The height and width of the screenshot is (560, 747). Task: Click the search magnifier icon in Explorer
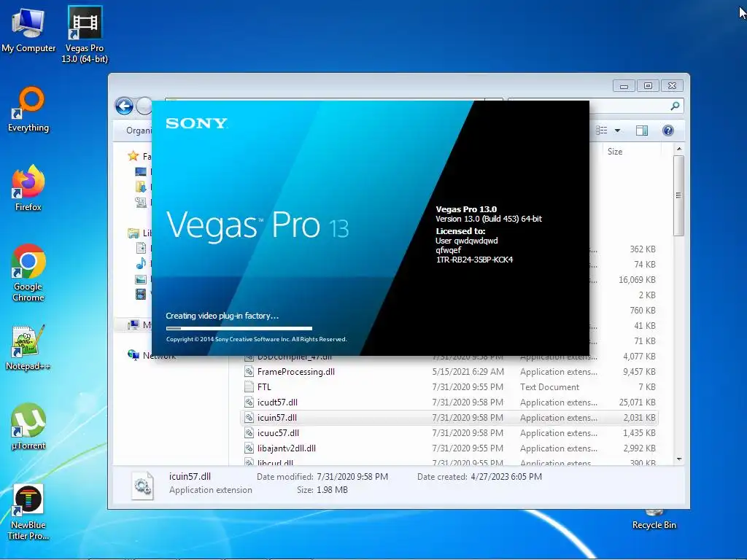tap(675, 106)
